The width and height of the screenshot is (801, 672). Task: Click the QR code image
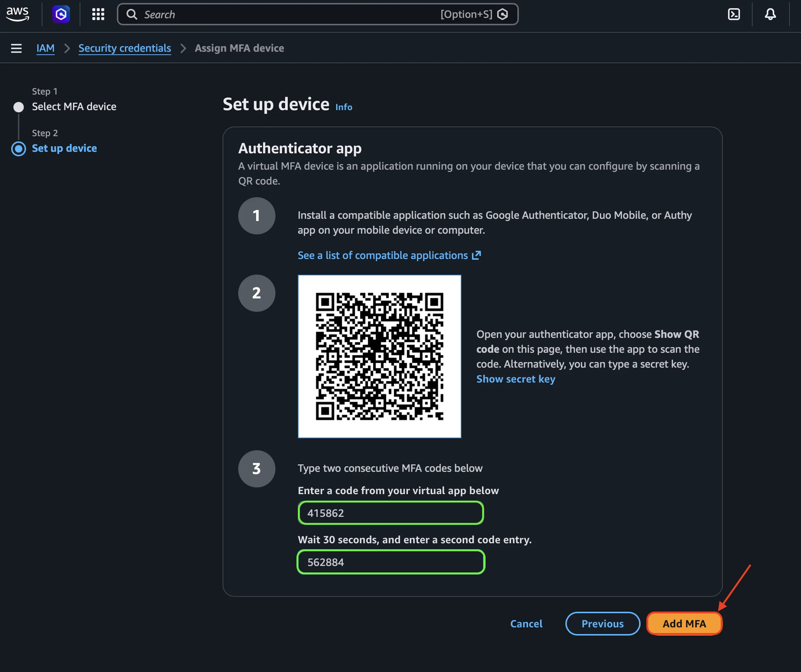click(379, 356)
